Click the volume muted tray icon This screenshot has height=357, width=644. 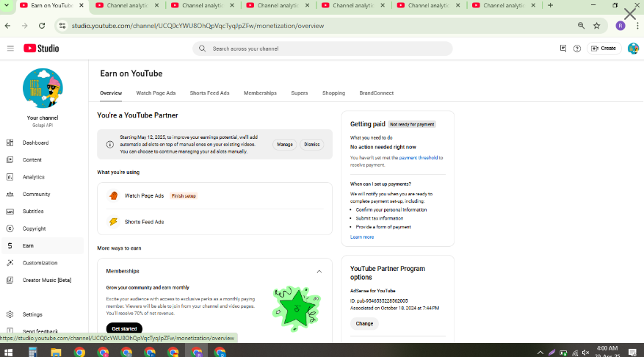(x=586, y=353)
